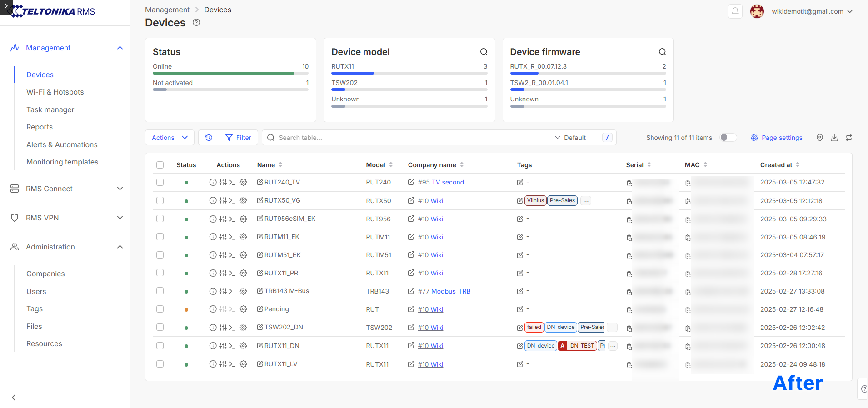Select the checkbox for Pending device row

[160, 309]
